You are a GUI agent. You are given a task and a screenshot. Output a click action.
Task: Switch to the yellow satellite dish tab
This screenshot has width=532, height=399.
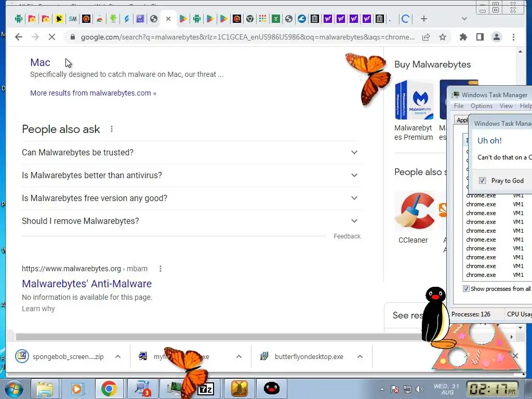tap(59, 19)
